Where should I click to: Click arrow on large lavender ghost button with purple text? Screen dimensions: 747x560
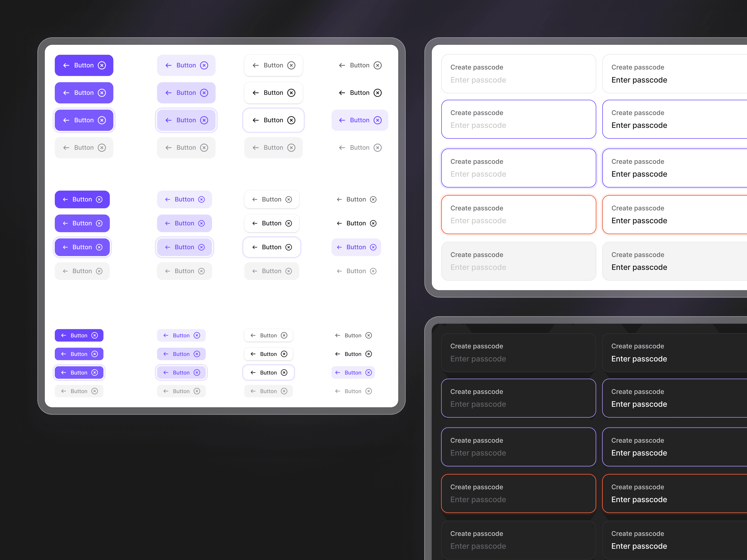pos(342,120)
